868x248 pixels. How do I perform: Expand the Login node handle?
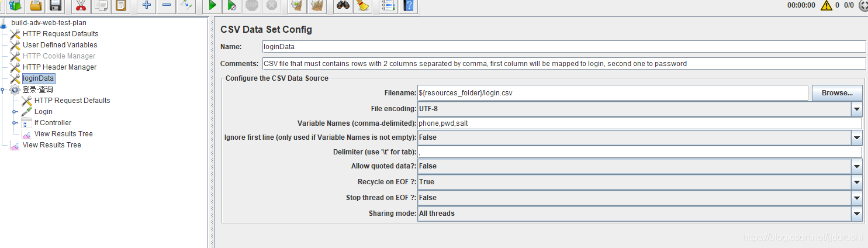coord(15,112)
